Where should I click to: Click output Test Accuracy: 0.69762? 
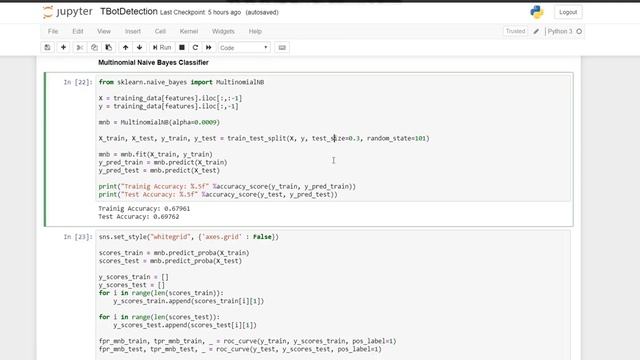(x=139, y=217)
